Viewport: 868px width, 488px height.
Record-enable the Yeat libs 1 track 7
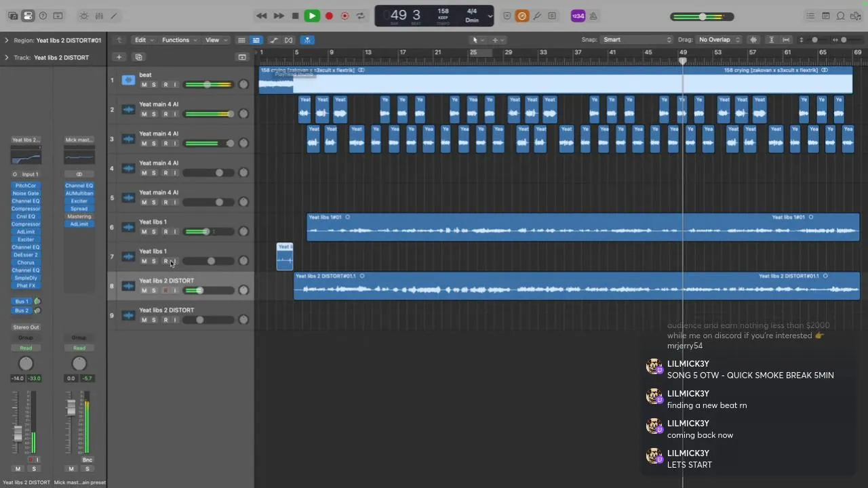click(165, 261)
